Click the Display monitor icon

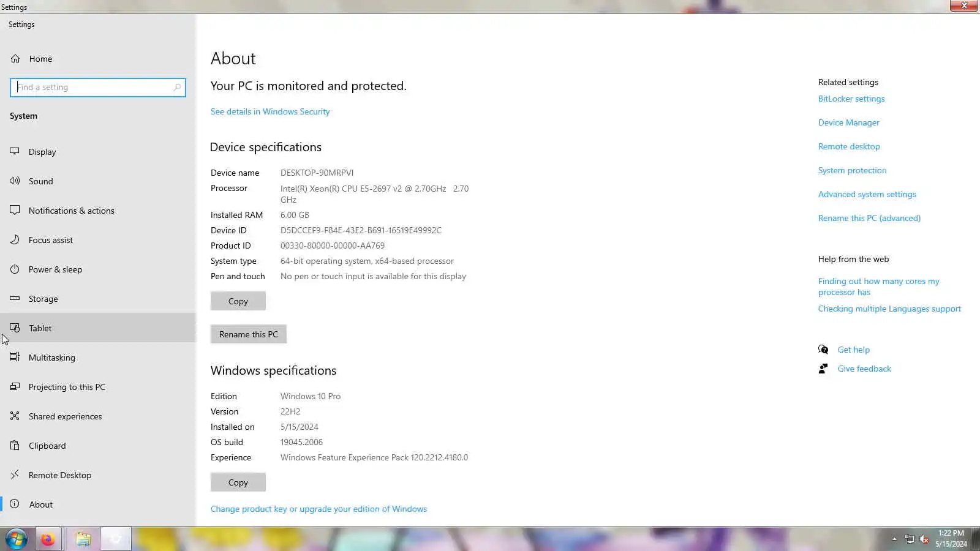[x=15, y=151]
